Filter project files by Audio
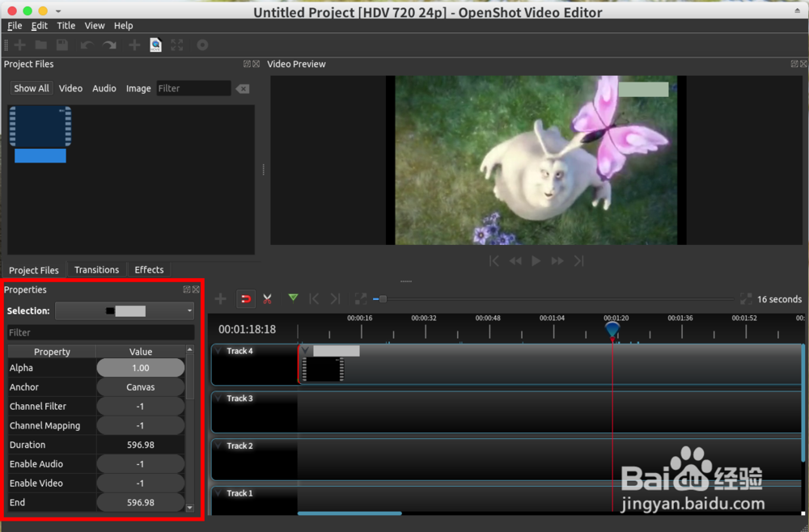809x532 pixels. (x=104, y=88)
